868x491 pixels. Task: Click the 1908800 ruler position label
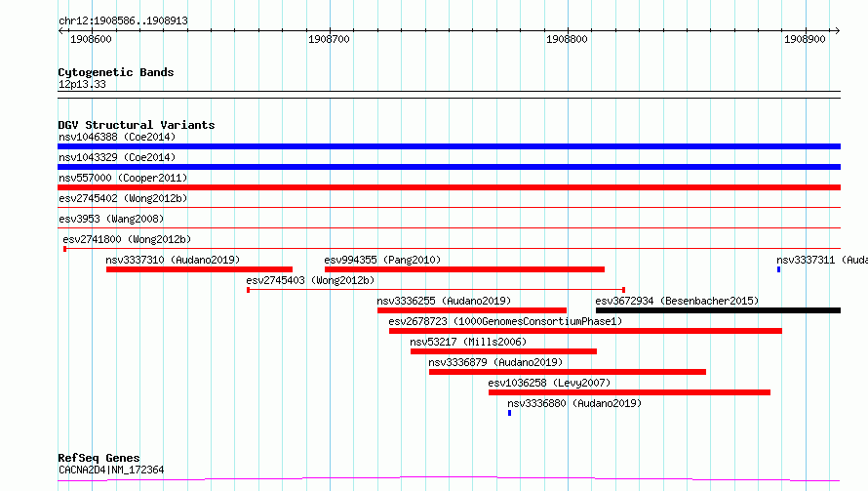(567, 39)
